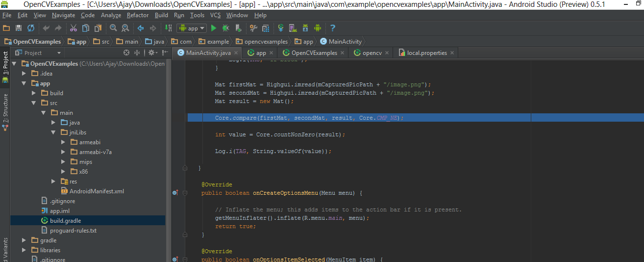Click the Copy icon in toolbar
Screen dimensions: 644x262
click(86, 28)
